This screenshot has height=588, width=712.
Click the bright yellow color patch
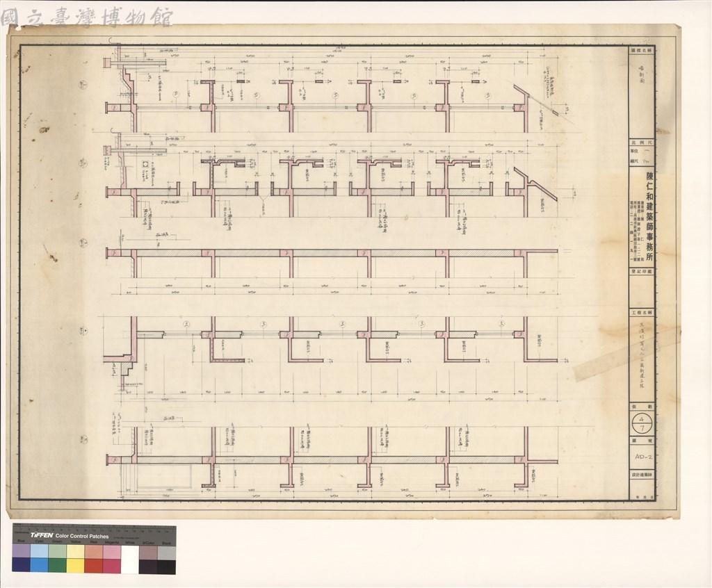pos(76,566)
